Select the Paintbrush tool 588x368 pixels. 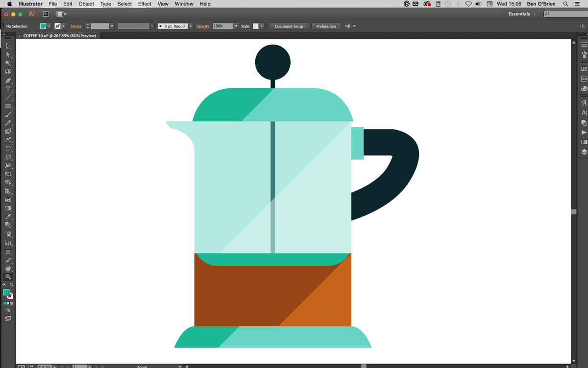[8, 114]
